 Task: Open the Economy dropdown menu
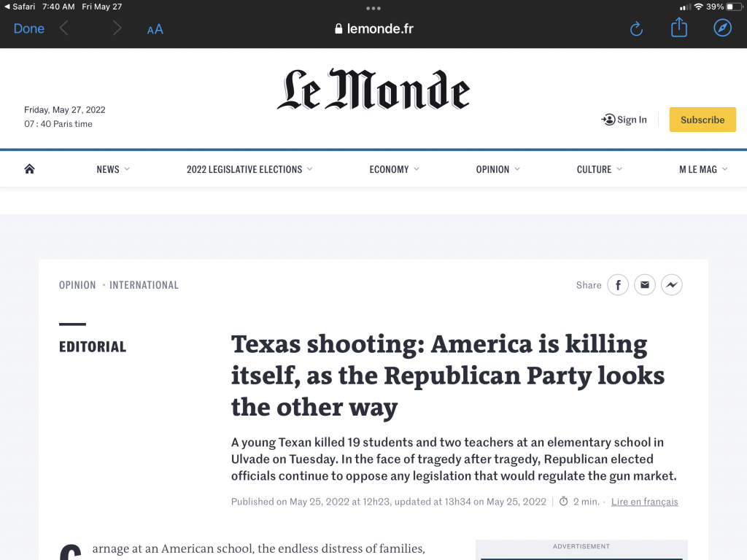(394, 169)
